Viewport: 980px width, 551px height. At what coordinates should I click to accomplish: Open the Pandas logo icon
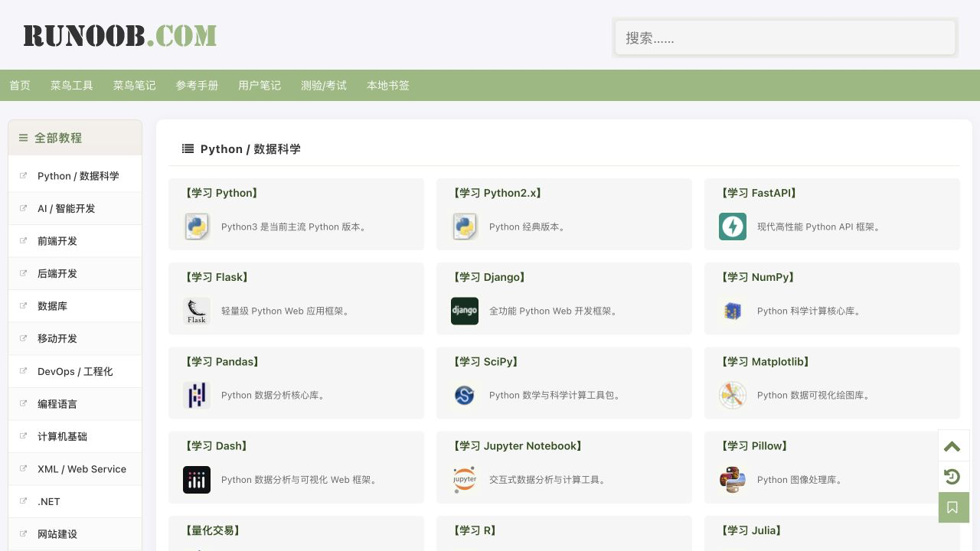click(x=197, y=395)
